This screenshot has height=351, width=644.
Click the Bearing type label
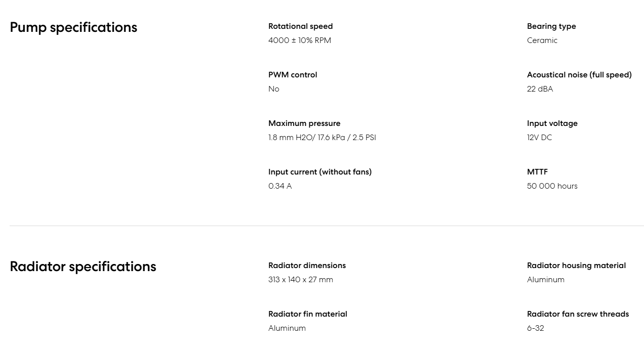pyautogui.click(x=551, y=26)
